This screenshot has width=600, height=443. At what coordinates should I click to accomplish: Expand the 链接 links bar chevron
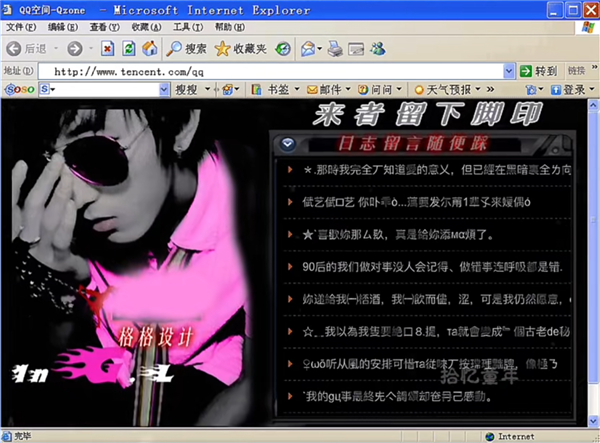[x=594, y=67]
